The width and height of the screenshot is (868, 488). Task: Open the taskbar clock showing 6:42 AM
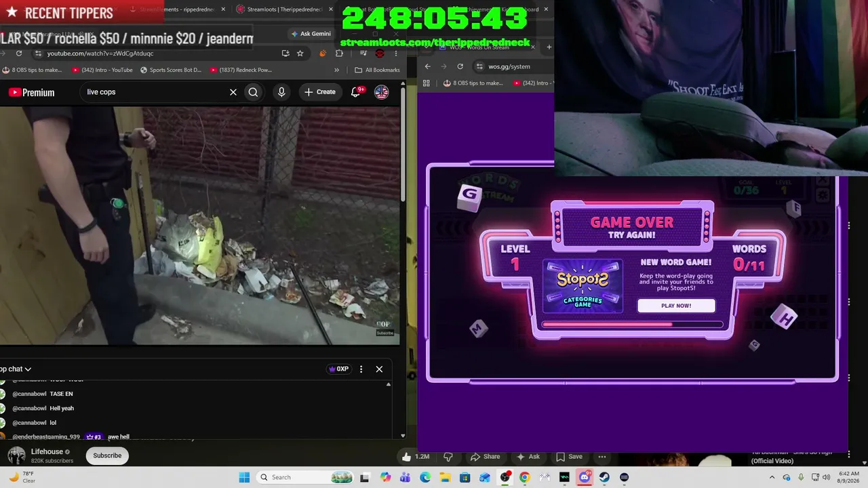(x=849, y=477)
